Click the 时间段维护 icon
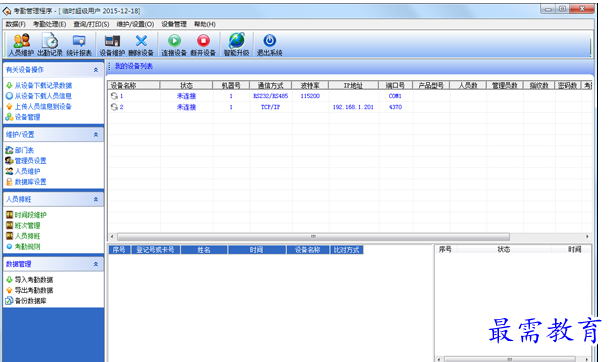The height and width of the screenshot is (362, 610). click(x=10, y=215)
